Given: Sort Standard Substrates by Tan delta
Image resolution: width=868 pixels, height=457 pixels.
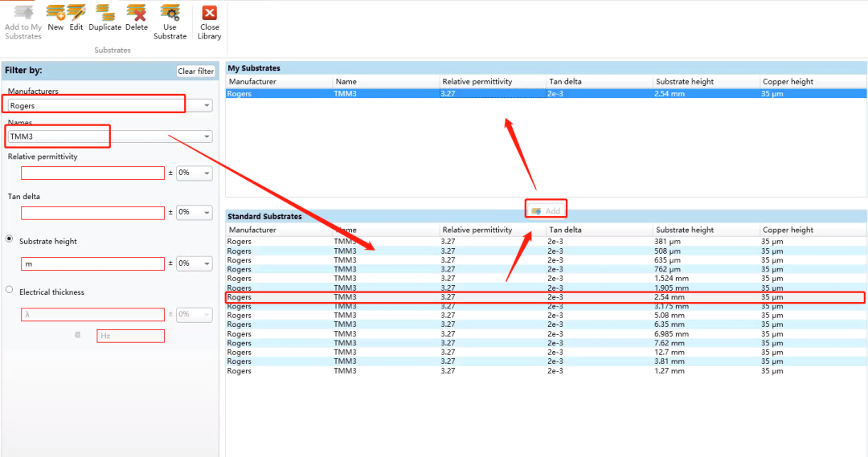Looking at the screenshot, I should pyautogui.click(x=600, y=230).
